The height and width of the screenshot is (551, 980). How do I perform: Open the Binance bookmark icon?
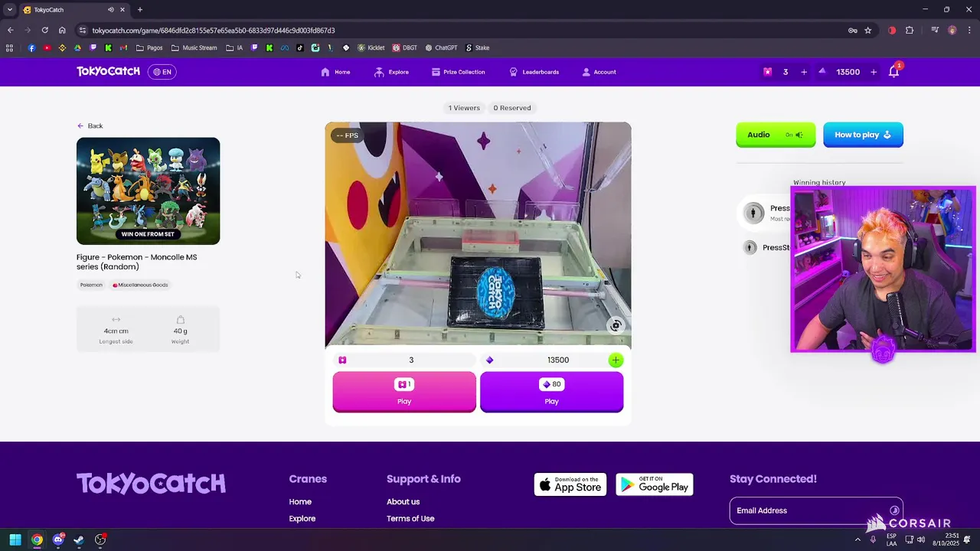pyautogui.click(x=62, y=47)
